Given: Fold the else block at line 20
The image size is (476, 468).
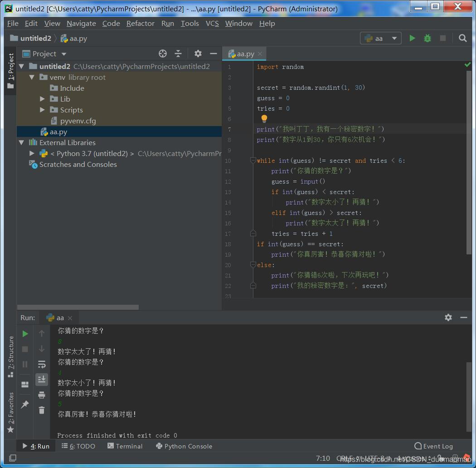Looking at the screenshot, I should point(253,265).
